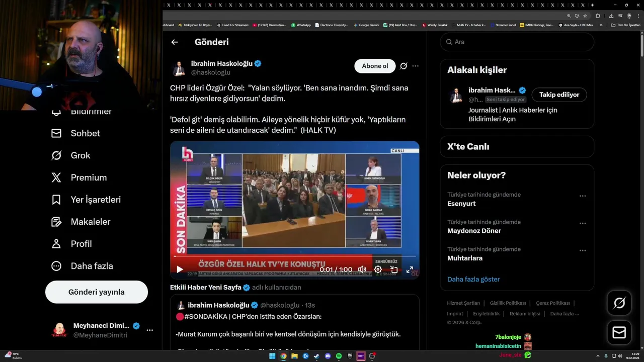The height and width of the screenshot is (362, 644).
Task: Open WhatsApp bookmark in bookmarks bar
Action: coord(301,25)
